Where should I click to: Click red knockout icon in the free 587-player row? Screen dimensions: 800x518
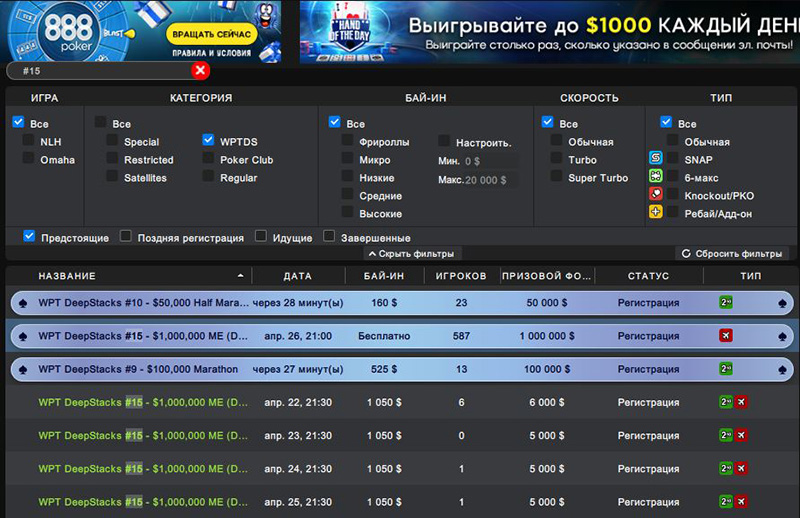[726, 335]
